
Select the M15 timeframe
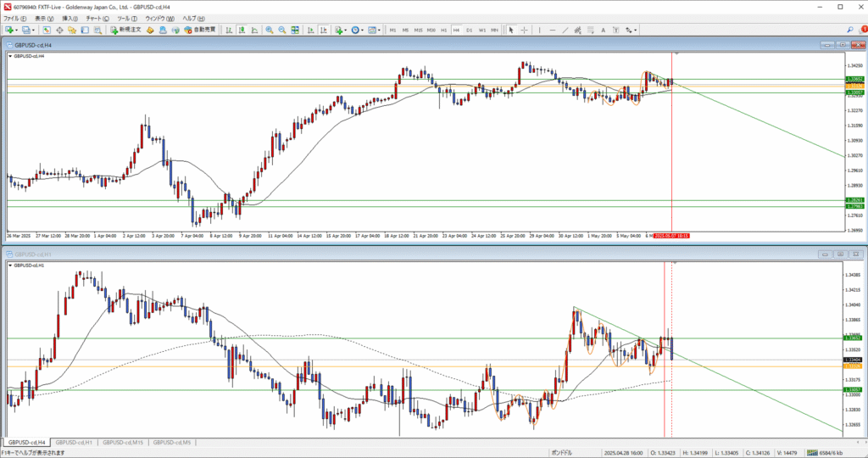click(418, 30)
